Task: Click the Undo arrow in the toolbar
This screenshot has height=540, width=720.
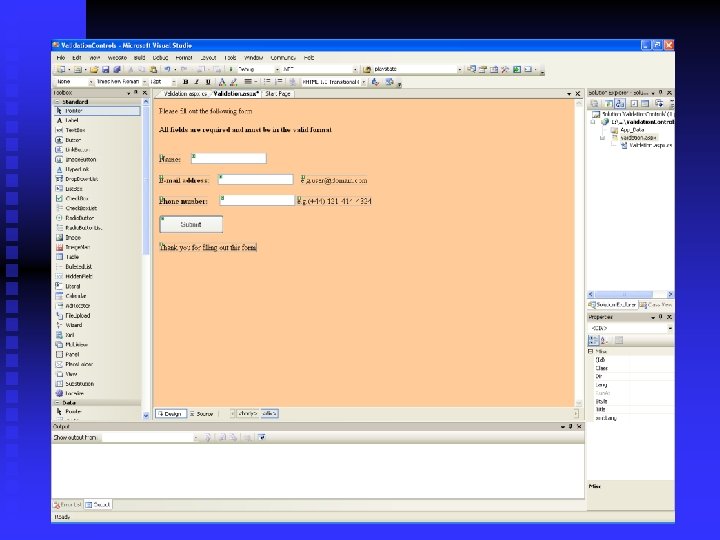Action: [x=168, y=69]
